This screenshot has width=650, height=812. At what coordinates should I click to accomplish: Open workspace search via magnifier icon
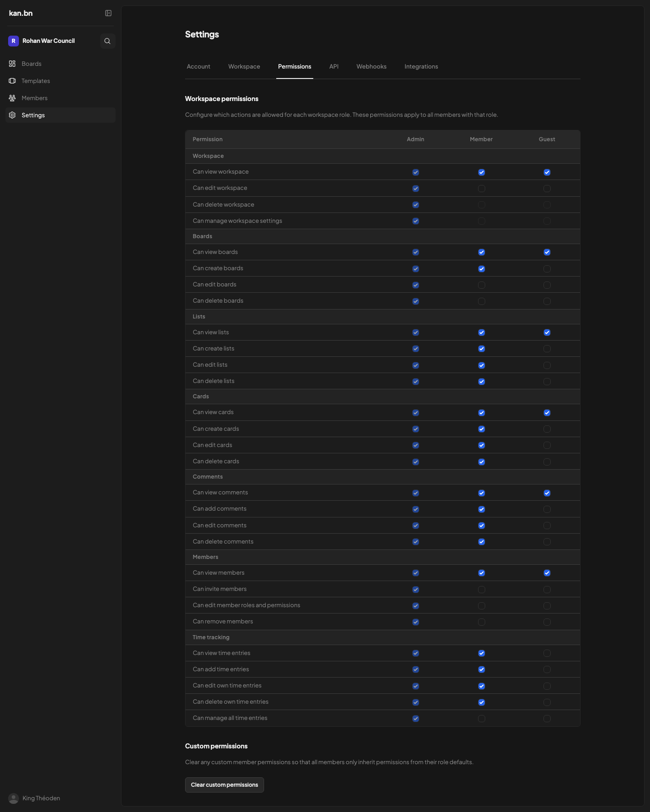(107, 41)
